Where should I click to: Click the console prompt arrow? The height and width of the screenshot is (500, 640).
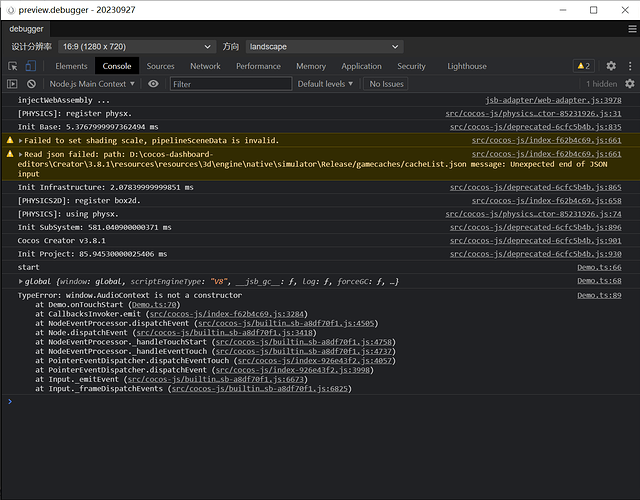click(10, 402)
